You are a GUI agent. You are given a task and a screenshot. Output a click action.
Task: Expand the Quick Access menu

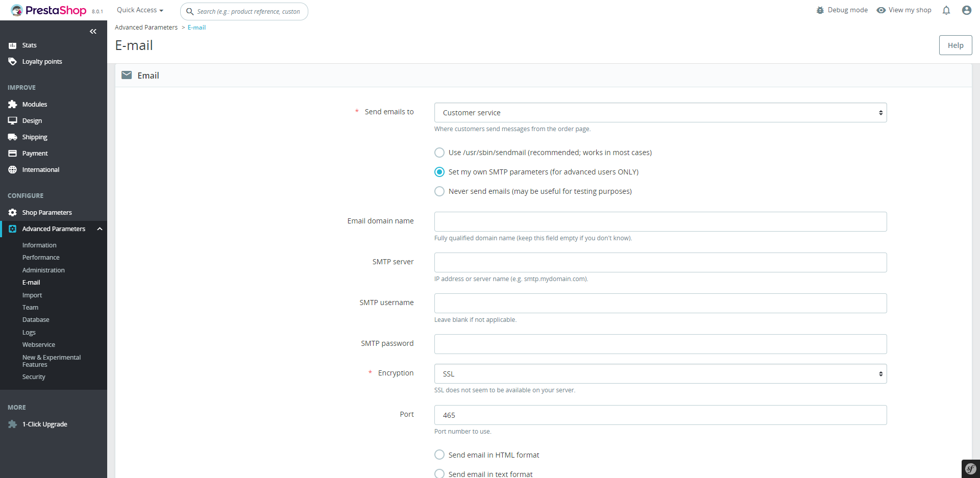click(140, 10)
